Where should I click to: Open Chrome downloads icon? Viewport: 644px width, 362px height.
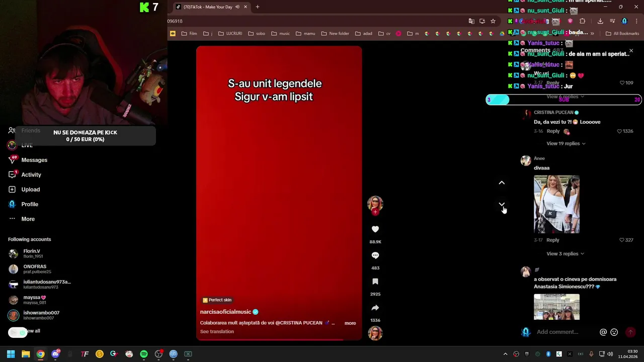pyautogui.click(x=600, y=21)
